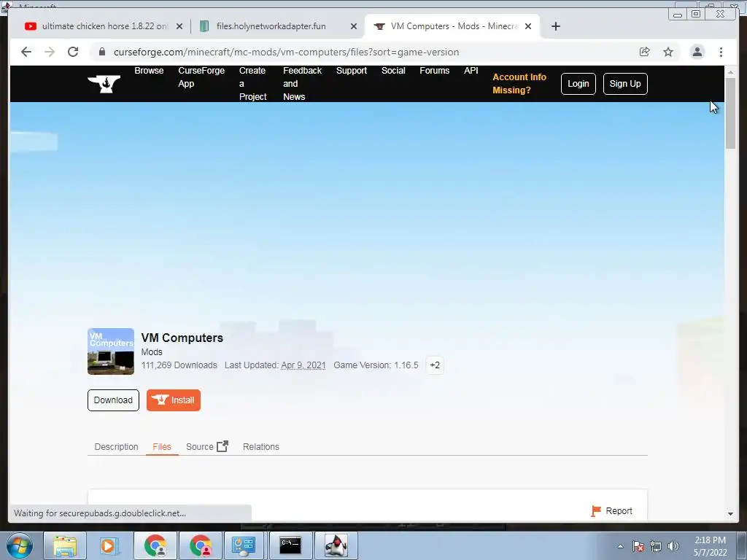
Task: Open Windows Media Player taskbar icon
Action: click(109, 545)
